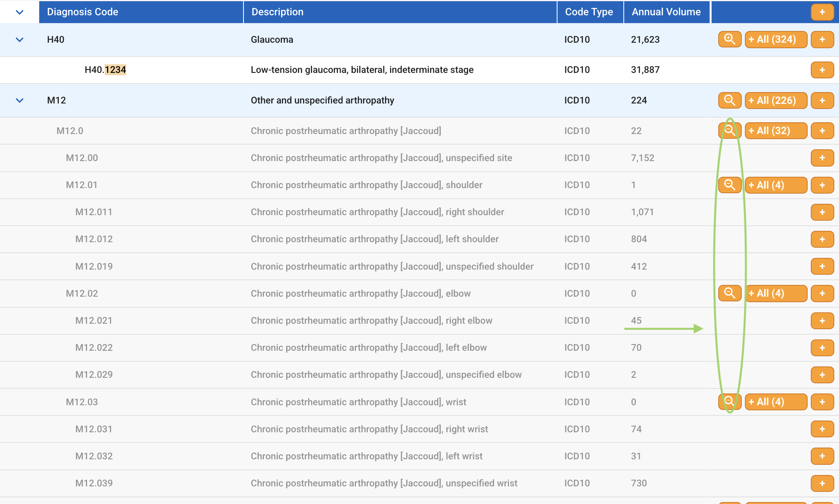The width and height of the screenshot is (839, 504).
Task: Add M12.011 right shoulder with plus
Action: 822,212
